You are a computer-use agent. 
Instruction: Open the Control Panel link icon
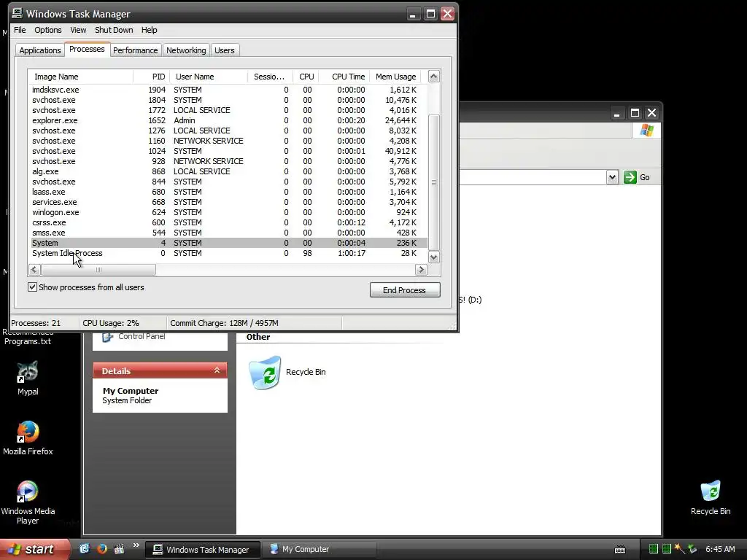tap(108, 337)
